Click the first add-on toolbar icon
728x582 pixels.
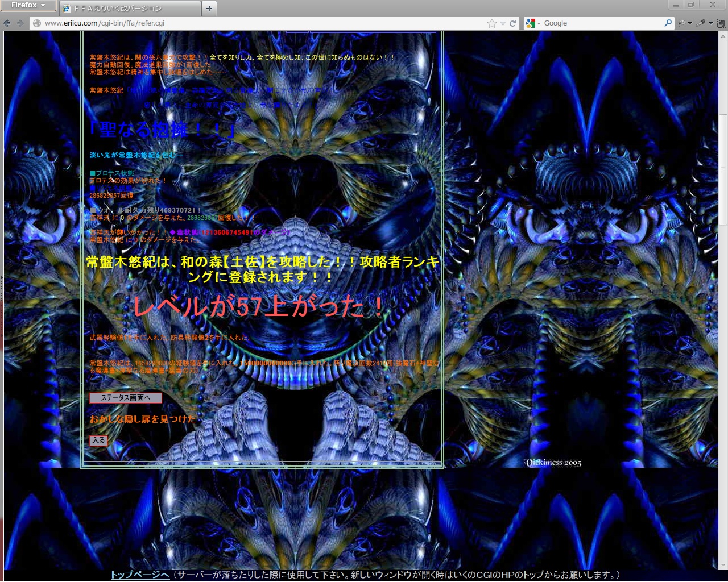682,23
